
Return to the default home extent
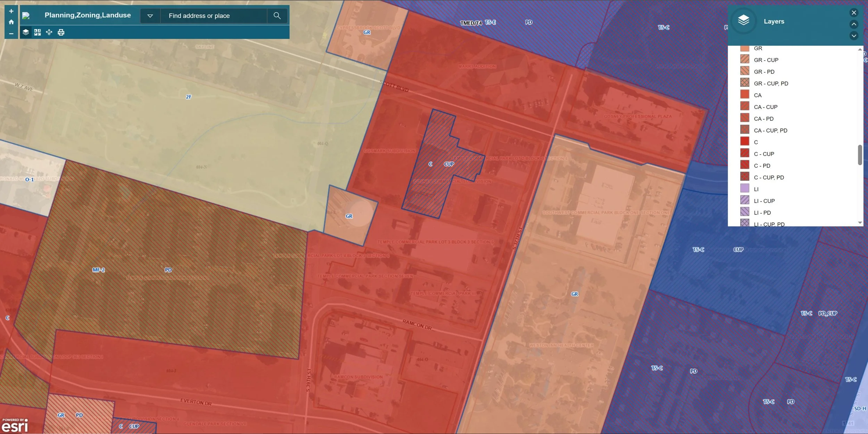(x=11, y=22)
